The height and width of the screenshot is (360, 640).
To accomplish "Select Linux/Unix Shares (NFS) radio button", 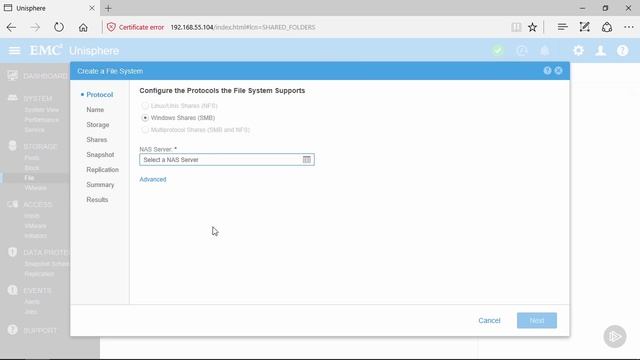I will tap(145, 106).
